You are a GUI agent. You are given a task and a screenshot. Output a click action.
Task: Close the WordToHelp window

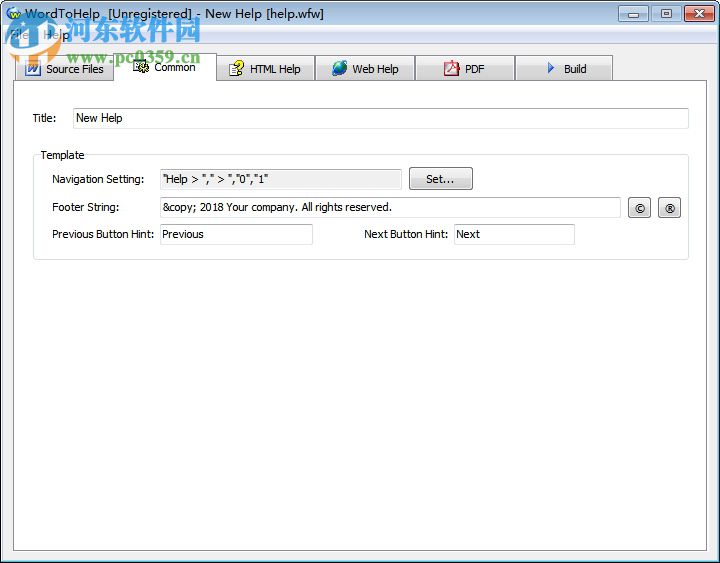click(699, 14)
